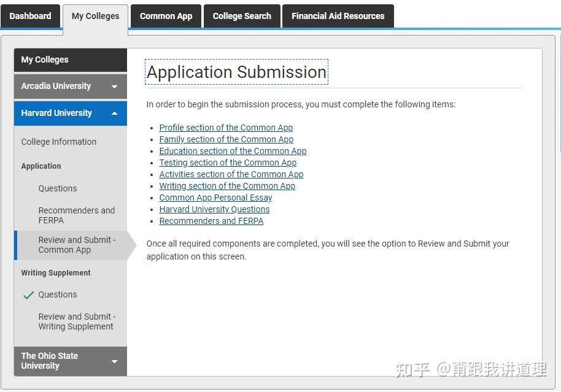Click the green checkmark beside Writing Supplement Questions
Viewport: 561px width, 392px height.
28,295
